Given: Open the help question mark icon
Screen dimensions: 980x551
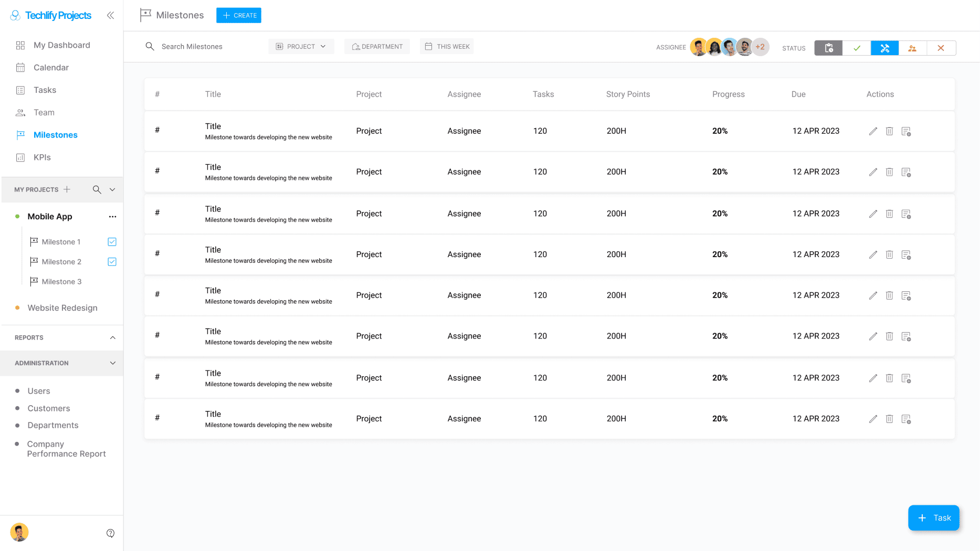Looking at the screenshot, I should click(x=110, y=533).
